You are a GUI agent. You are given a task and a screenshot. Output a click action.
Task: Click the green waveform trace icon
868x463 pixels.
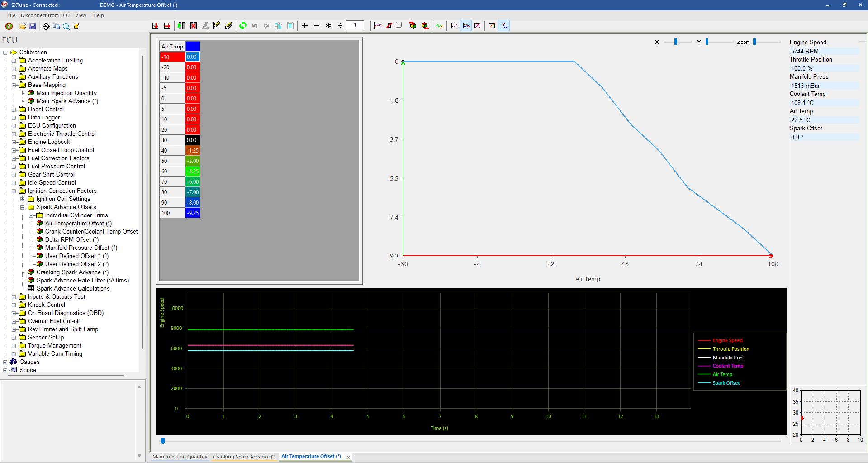[x=440, y=26]
